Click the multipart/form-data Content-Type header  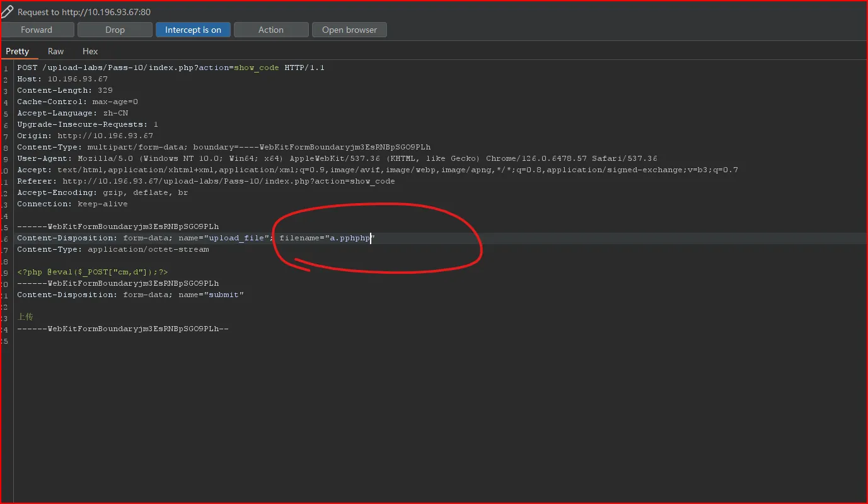224,147
